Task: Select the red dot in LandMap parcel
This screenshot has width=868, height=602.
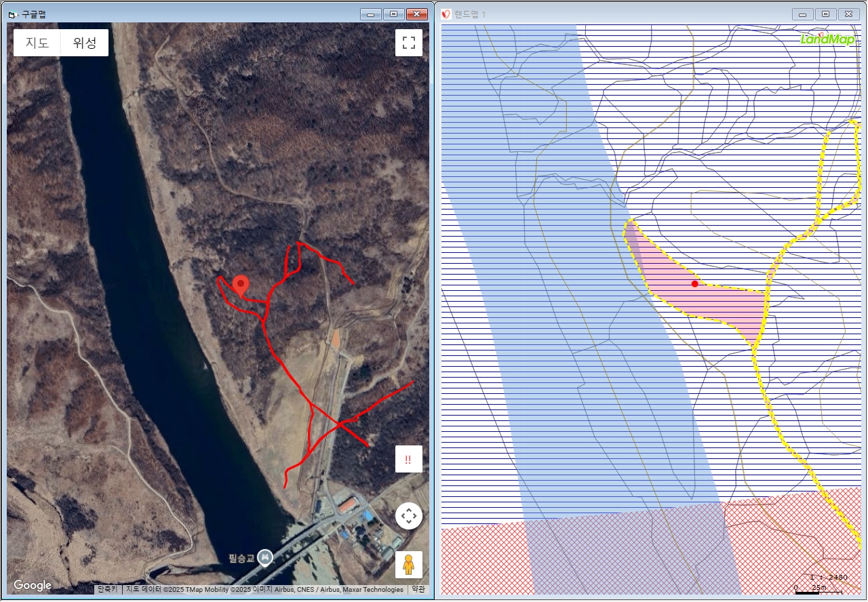Action: [x=694, y=284]
